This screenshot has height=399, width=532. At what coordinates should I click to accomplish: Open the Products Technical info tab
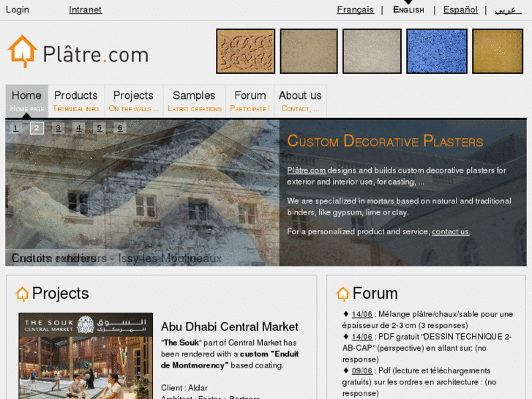[x=76, y=101]
